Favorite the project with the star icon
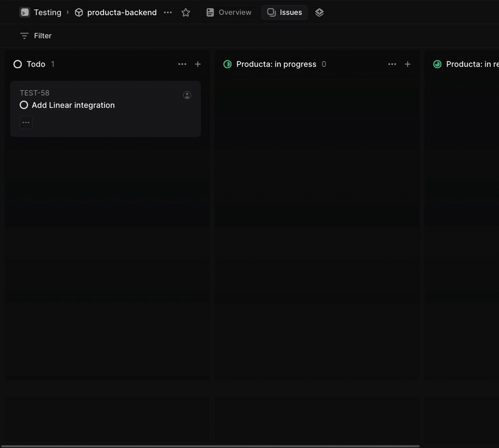The image size is (499, 448). click(186, 12)
